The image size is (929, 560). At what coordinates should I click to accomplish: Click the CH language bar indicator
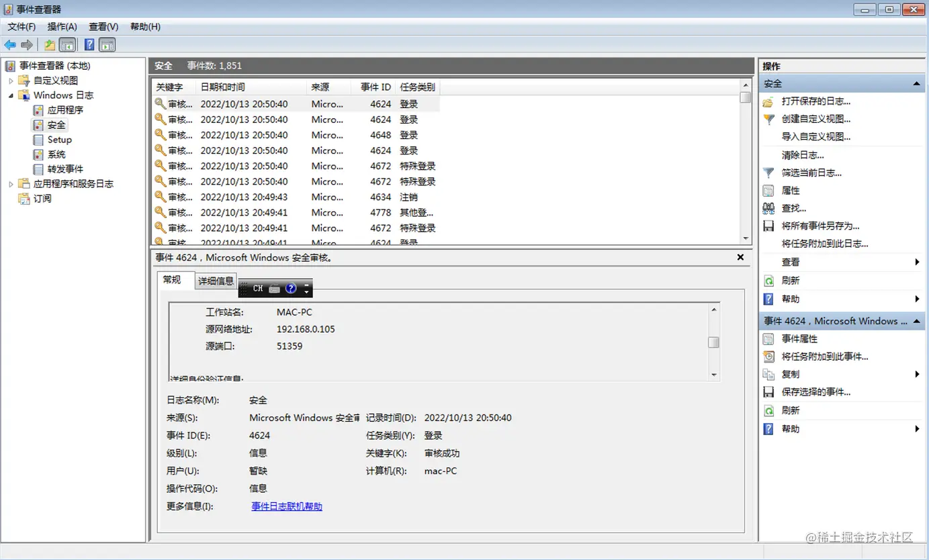(x=258, y=288)
